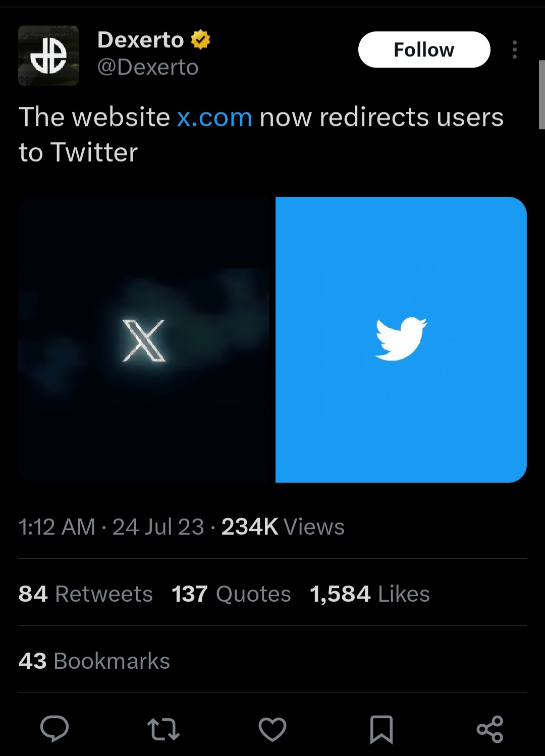View the X logo image
This screenshot has height=756, width=545.
tap(146, 339)
